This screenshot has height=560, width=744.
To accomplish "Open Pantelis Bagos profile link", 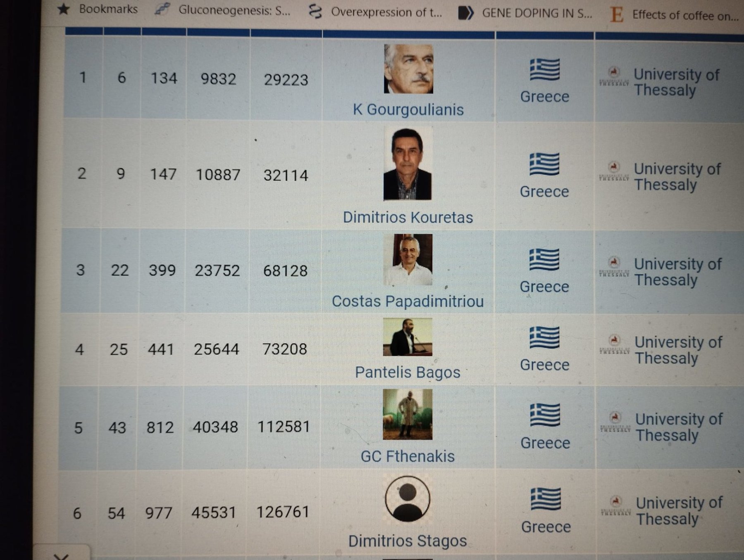I will (x=408, y=373).
